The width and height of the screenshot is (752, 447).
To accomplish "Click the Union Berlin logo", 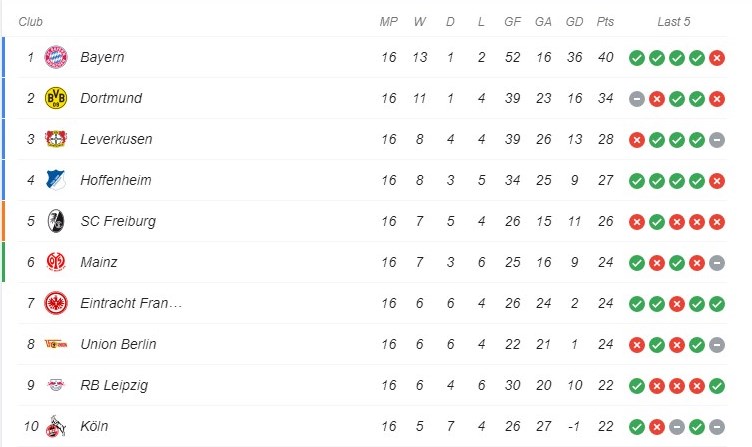I will pyautogui.click(x=56, y=344).
